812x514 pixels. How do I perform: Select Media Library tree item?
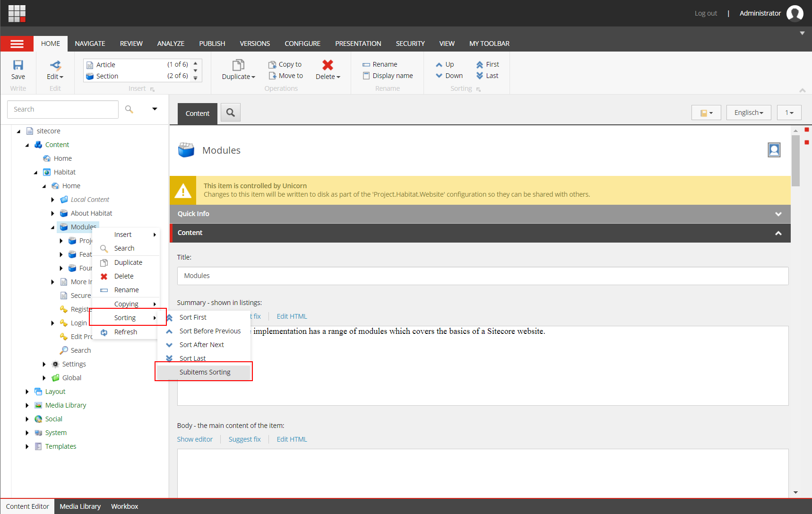(66, 405)
